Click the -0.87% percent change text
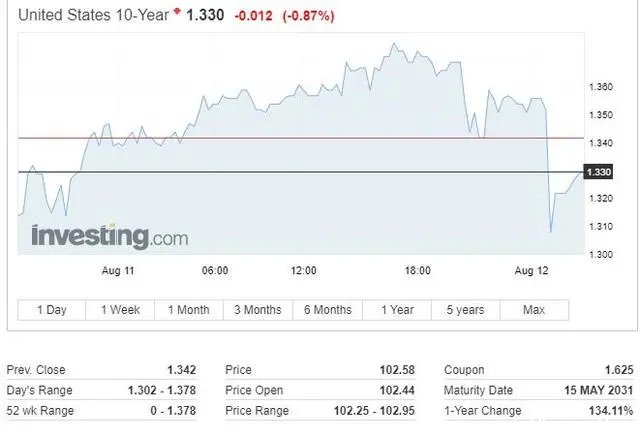Viewport: 640px width, 437px height. [309, 16]
